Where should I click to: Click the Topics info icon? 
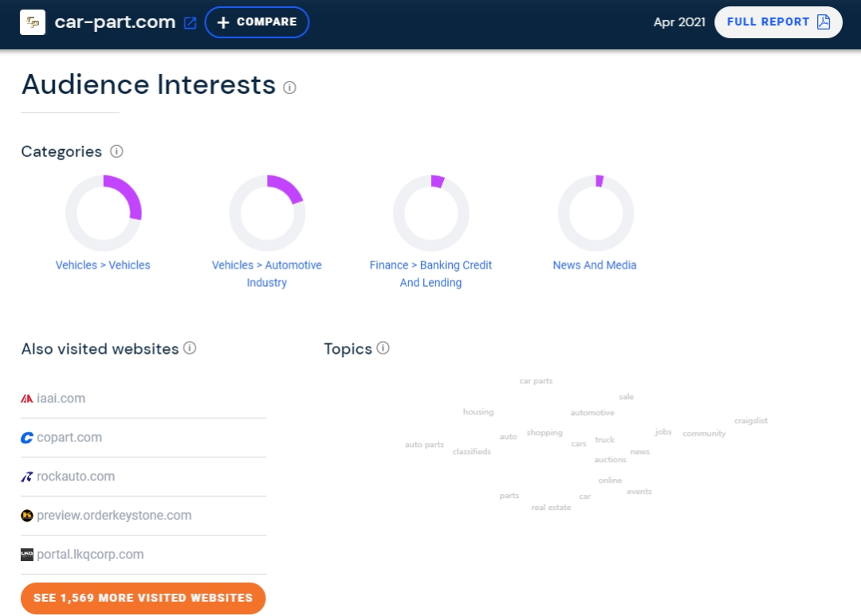coord(383,348)
